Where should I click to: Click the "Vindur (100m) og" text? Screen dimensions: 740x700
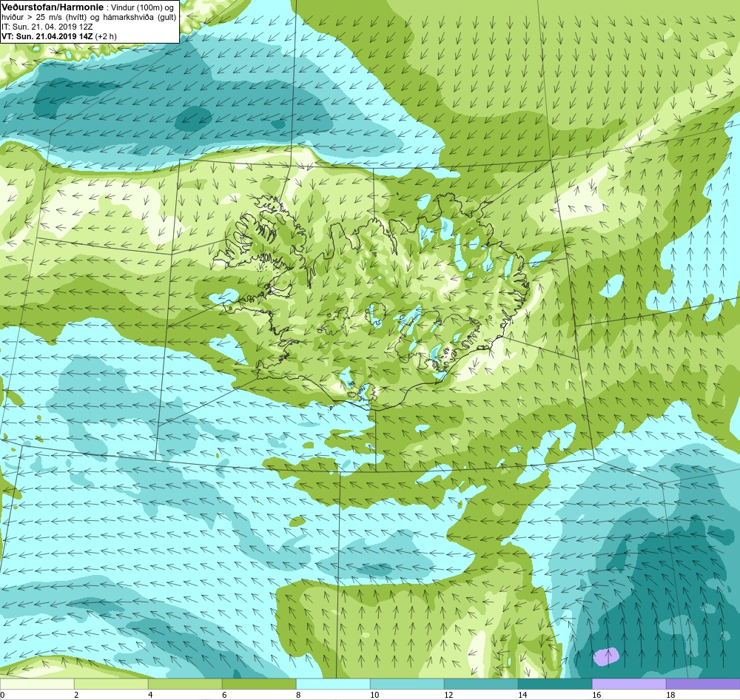coord(141,8)
